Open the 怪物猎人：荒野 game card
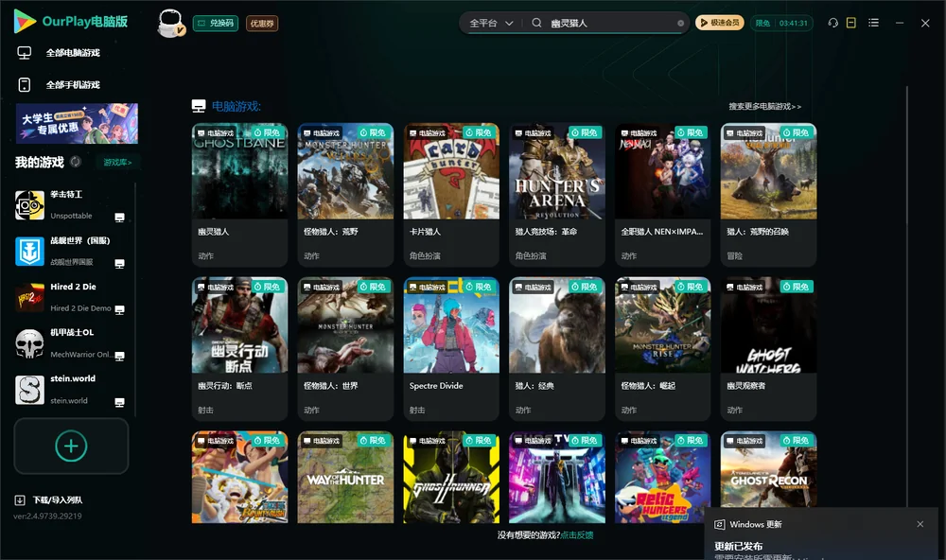Screen dimensions: 946x560 pos(345,194)
